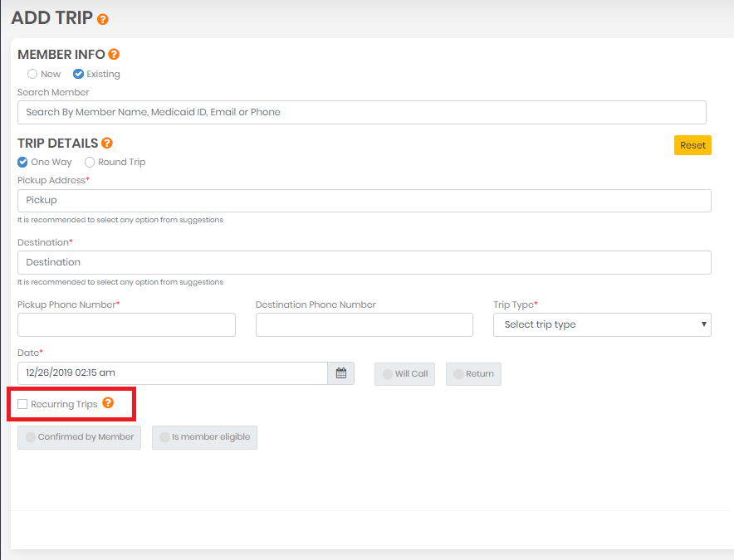Toggle Confirmed by Member
The image size is (734, 560).
click(79, 437)
